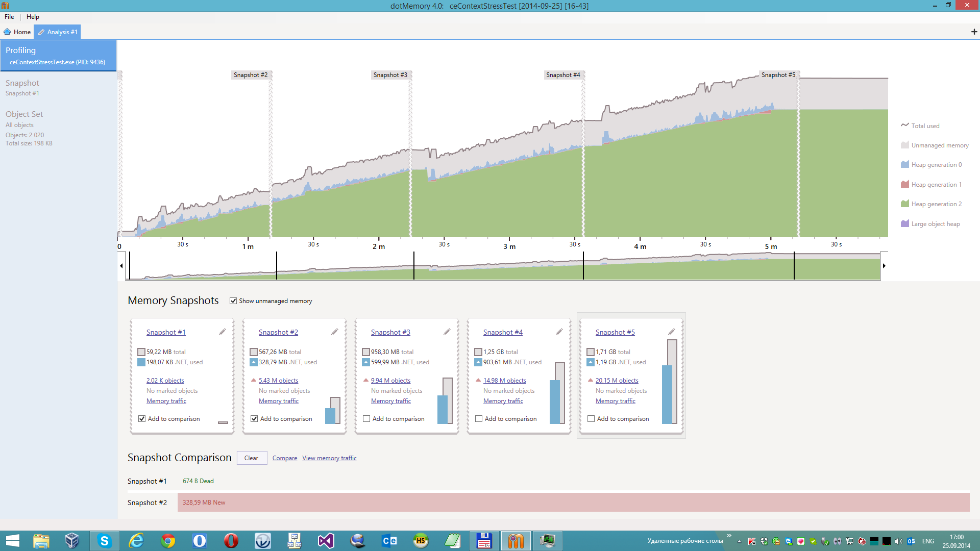Click timeline overview left scroll arrow

pyautogui.click(x=121, y=266)
